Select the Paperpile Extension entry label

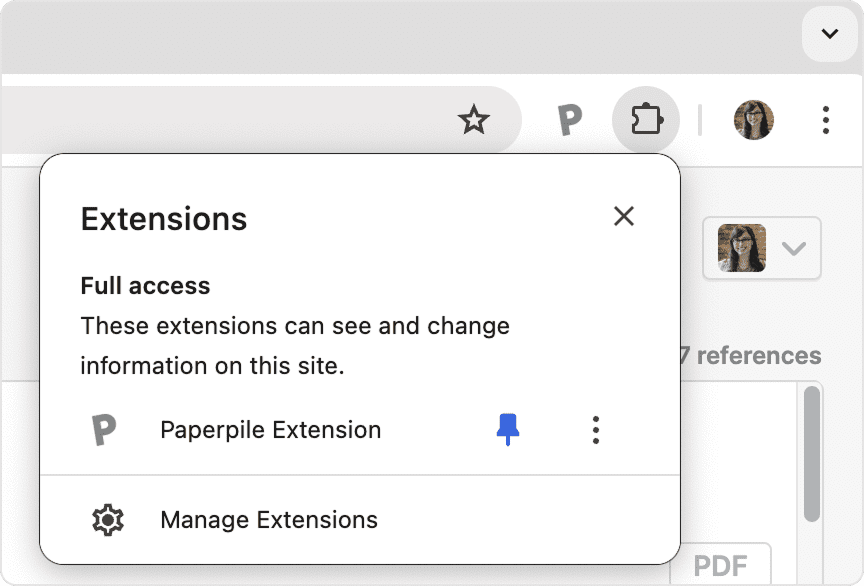tap(271, 430)
